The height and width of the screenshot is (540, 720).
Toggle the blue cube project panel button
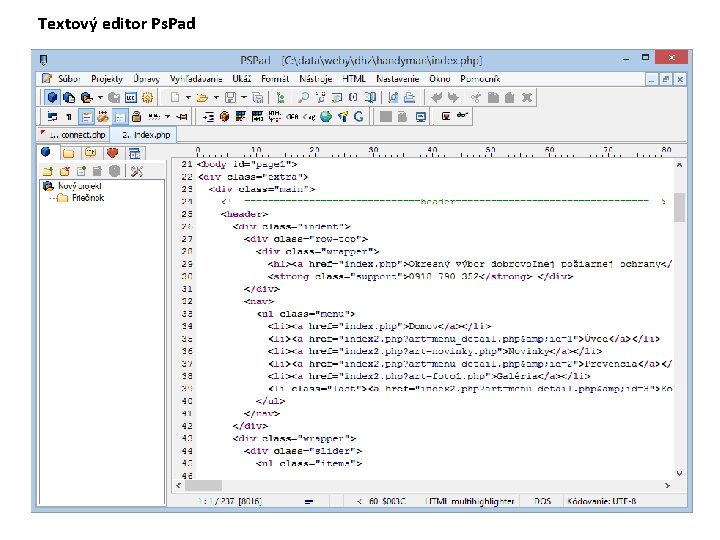click(52, 97)
